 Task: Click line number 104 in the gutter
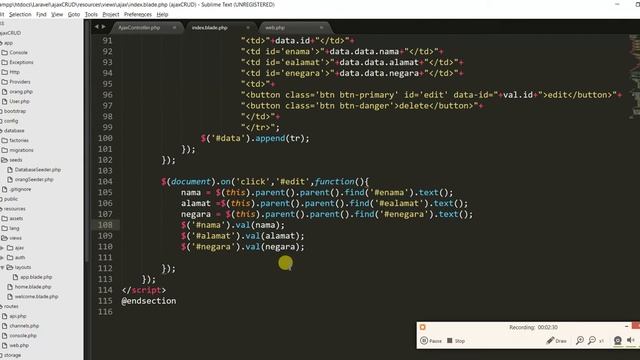point(105,182)
